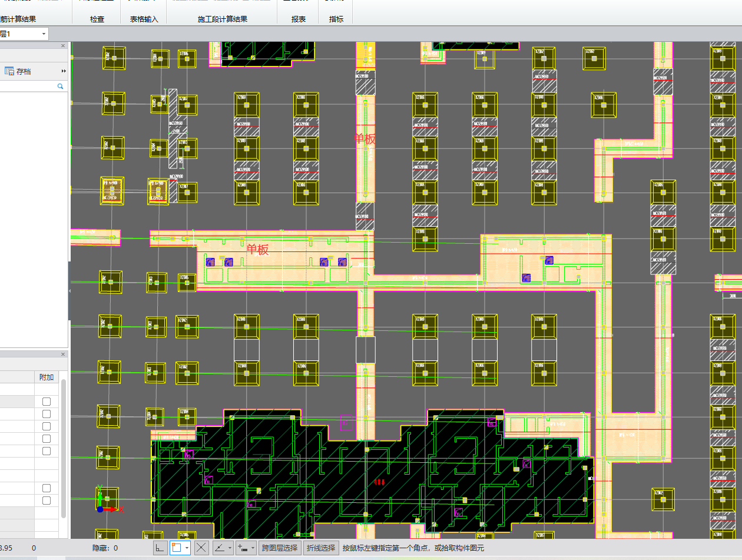
Task: Click the 跨图层选择 button
Action: [x=280, y=548]
